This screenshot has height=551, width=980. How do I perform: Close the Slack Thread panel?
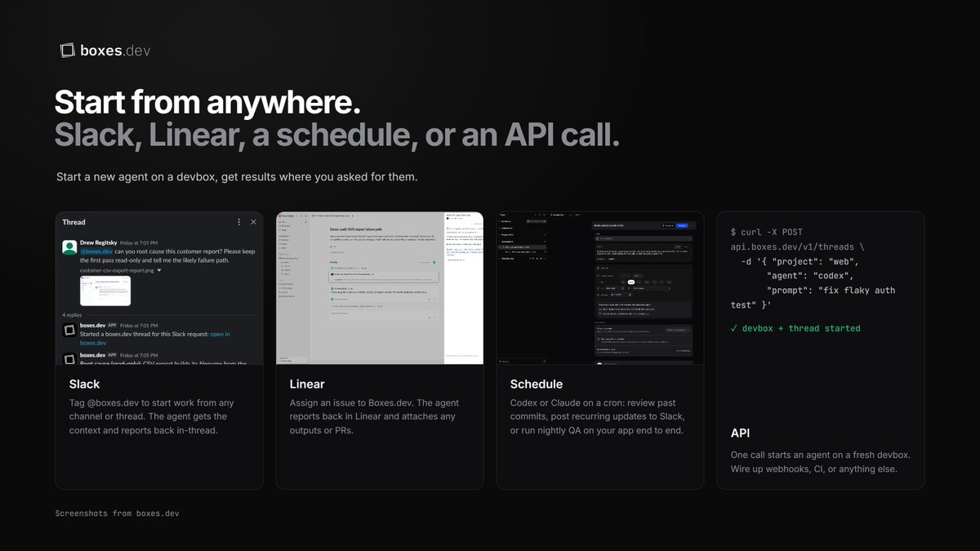(253, 222)
